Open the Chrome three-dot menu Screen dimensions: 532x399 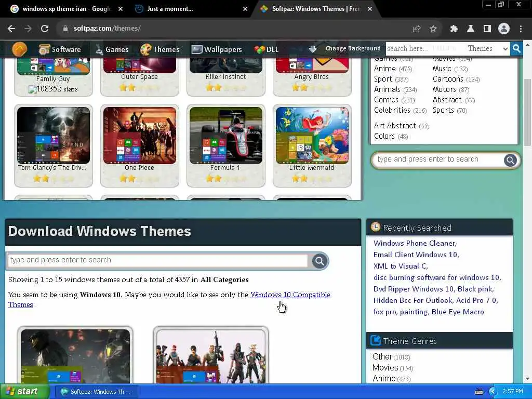click(521, 29)
